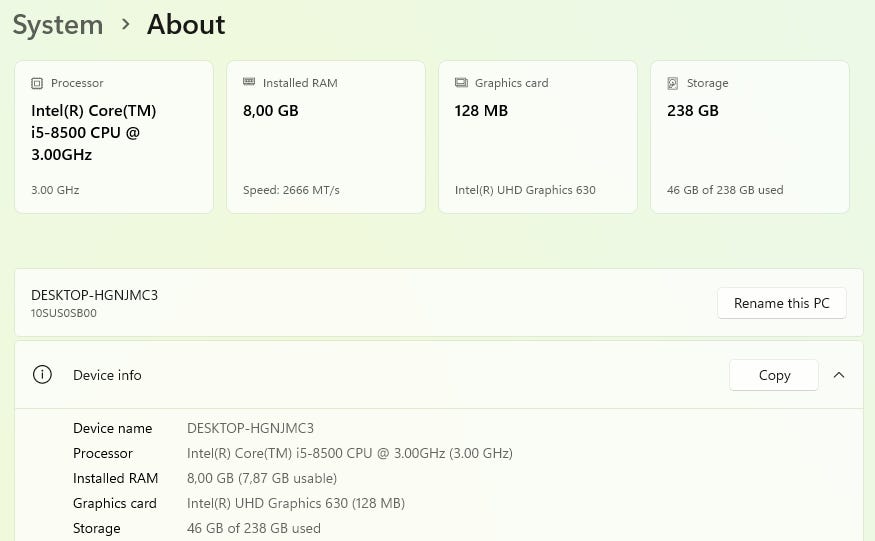Click '46 GB of 238 GB used' in the Storage card
This screenshot has width=875, height=541.
coord(725,190)
